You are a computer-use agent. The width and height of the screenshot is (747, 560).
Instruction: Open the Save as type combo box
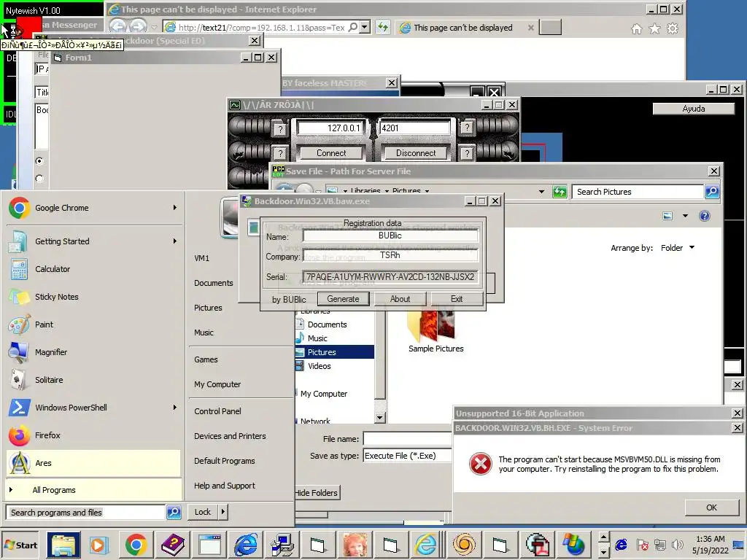pyautogui.click(x=407, y=456)
